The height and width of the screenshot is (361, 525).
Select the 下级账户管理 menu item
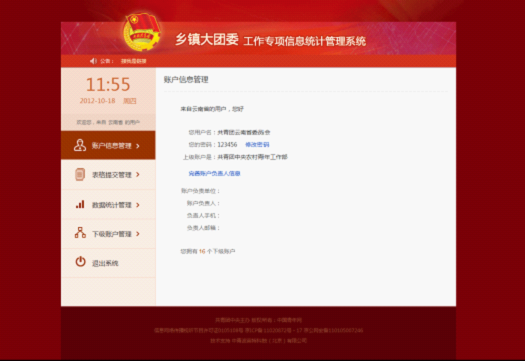coord(108,234)
